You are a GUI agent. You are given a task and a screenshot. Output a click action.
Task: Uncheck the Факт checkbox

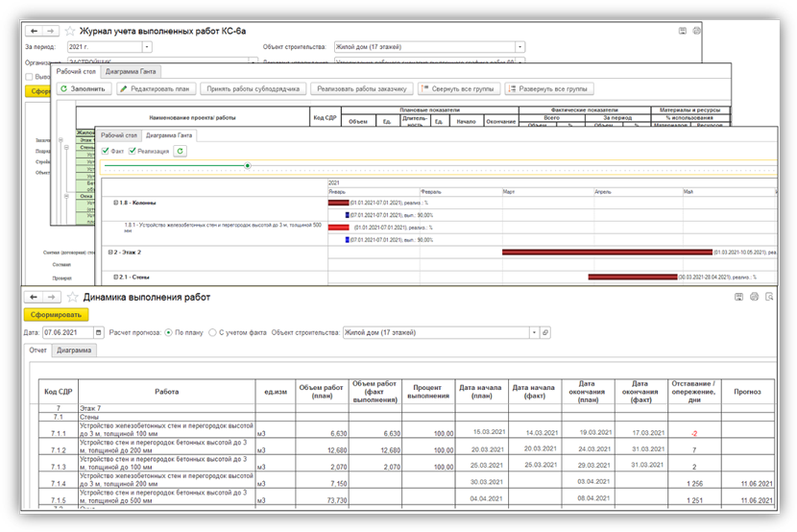(x=106, y=151)
